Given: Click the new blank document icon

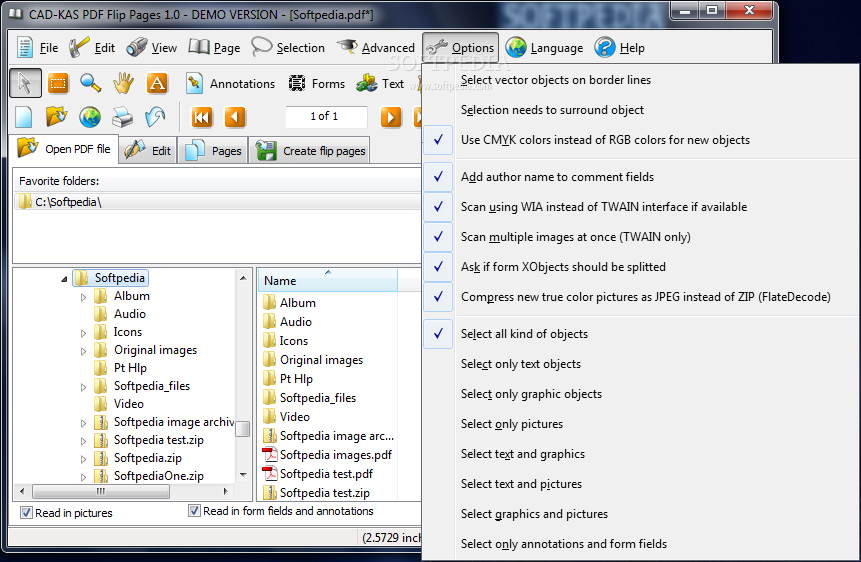Looking at the screenshot, I should point(24,117).
